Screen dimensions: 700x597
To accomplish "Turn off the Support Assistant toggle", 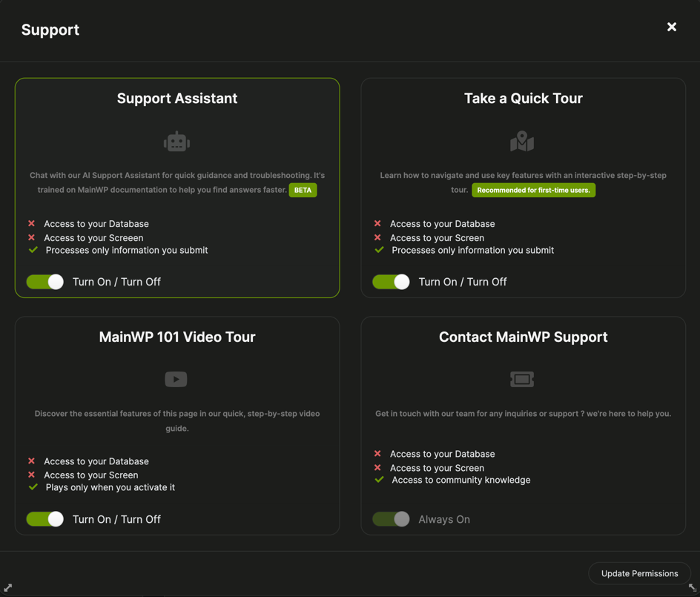I will click(x=44, y=282).
